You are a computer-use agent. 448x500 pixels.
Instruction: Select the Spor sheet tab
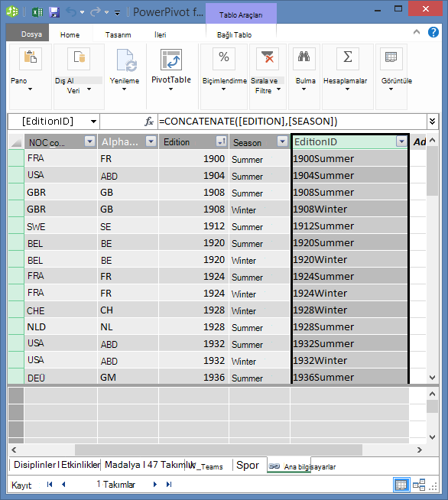(248, 466)
